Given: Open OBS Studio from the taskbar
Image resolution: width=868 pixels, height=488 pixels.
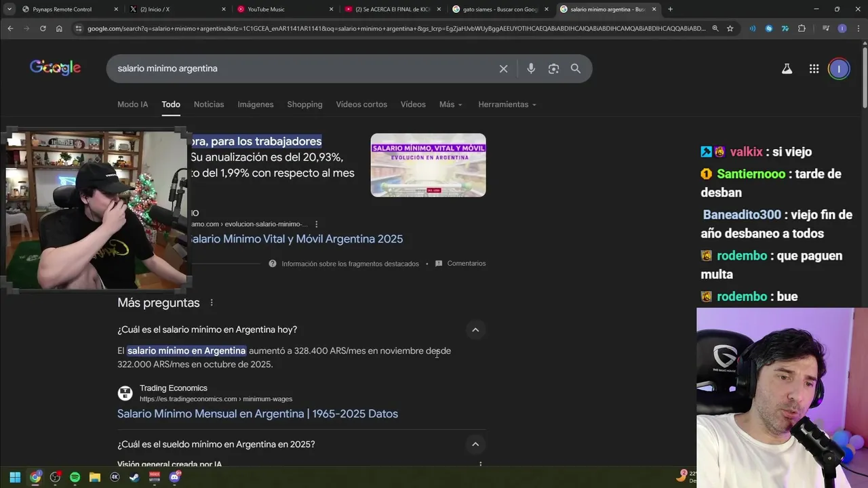Looking at the screenshot, I should 55,477.
